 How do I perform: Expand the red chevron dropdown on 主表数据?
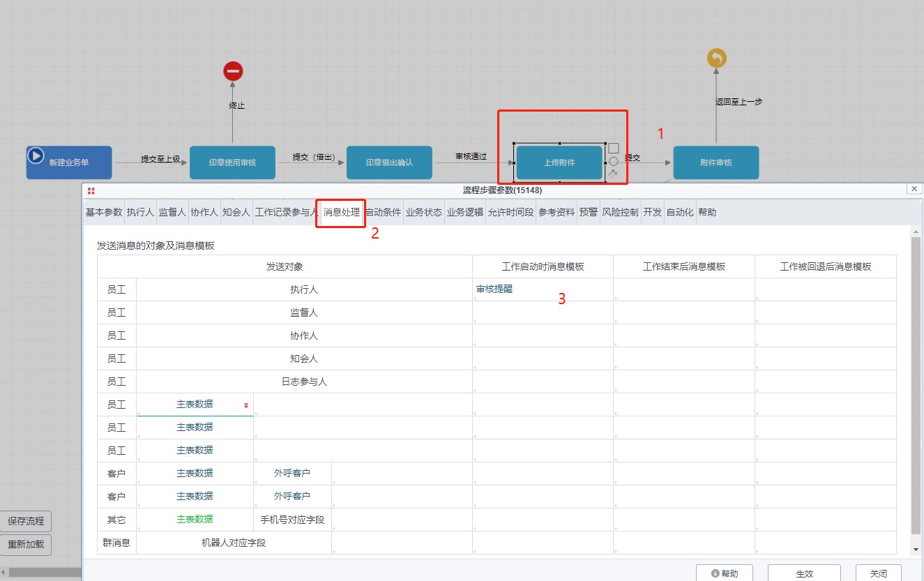[246, 405]
